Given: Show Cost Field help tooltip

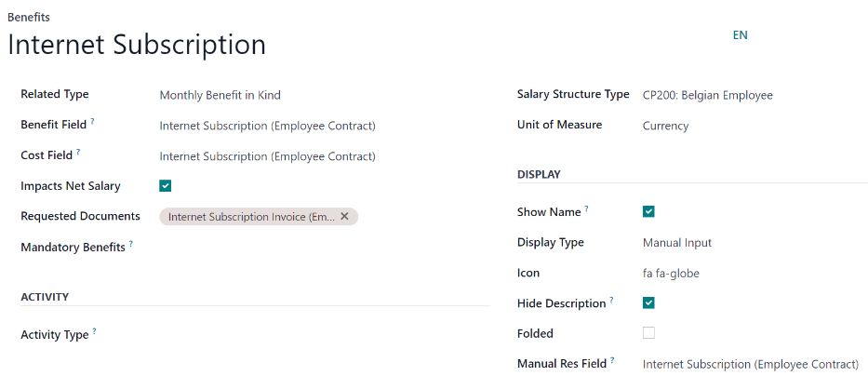Looking at the screenshot, I should tap(78, 153).
